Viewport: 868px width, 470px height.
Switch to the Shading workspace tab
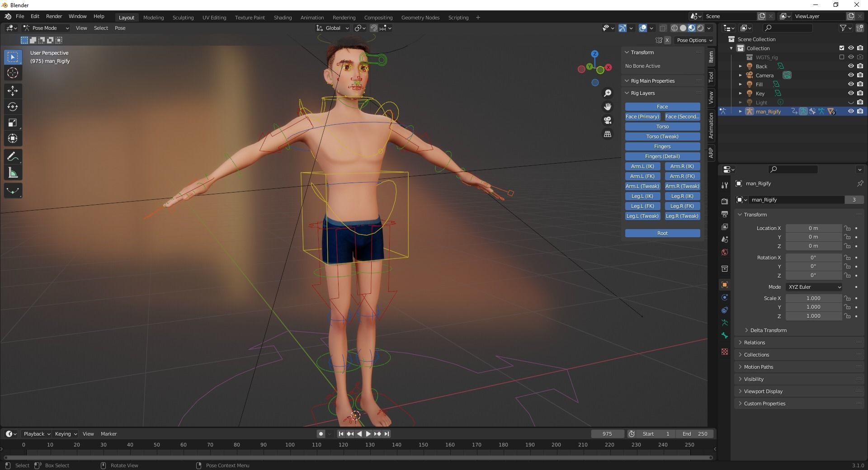283,18
